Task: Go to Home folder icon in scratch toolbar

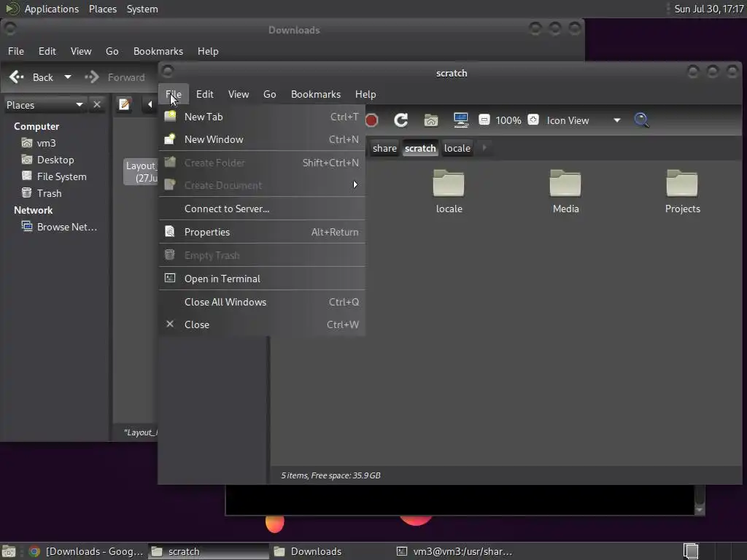Action: point(430,120)
